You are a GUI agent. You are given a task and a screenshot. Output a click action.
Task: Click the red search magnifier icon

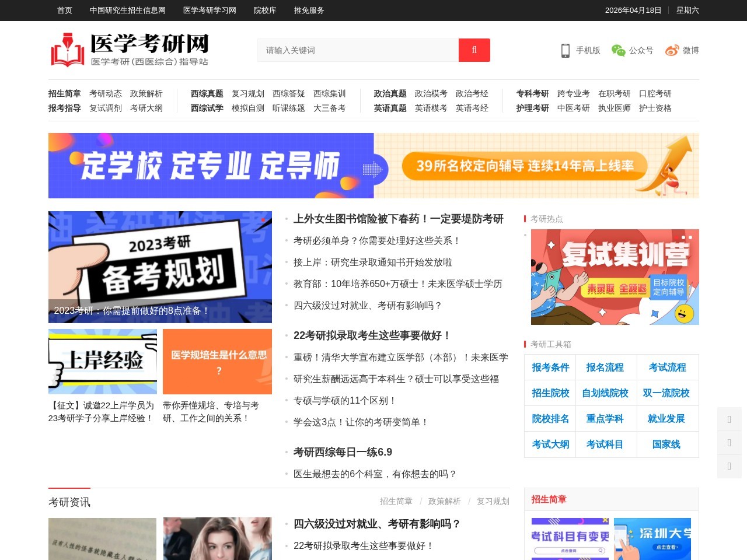point(474,50)
